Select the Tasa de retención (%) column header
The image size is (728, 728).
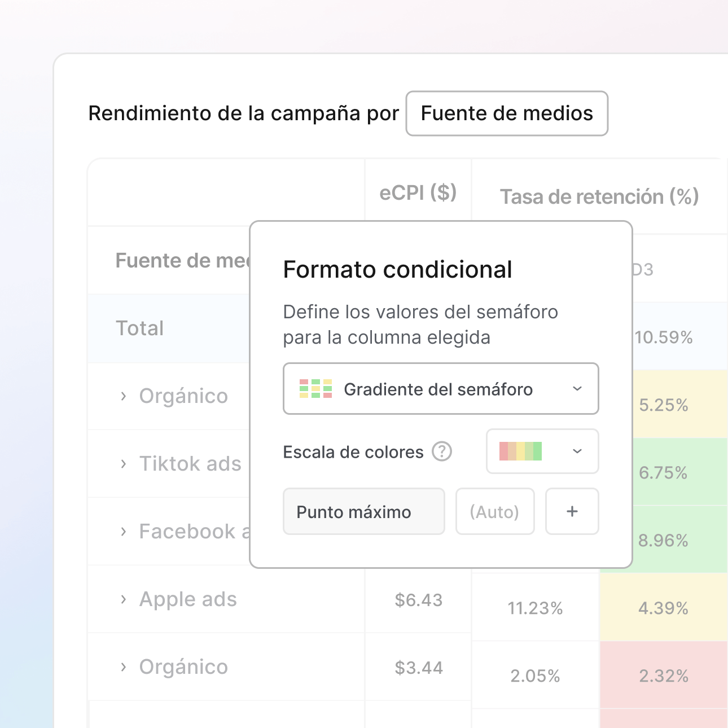599,196
